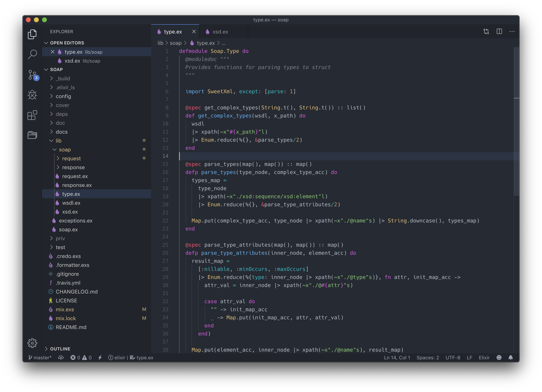The height and width of the screenshot is (392, 542).
Task: Close the type.ex editor tab
Action: pyautogui.click(x=194, y=31)
